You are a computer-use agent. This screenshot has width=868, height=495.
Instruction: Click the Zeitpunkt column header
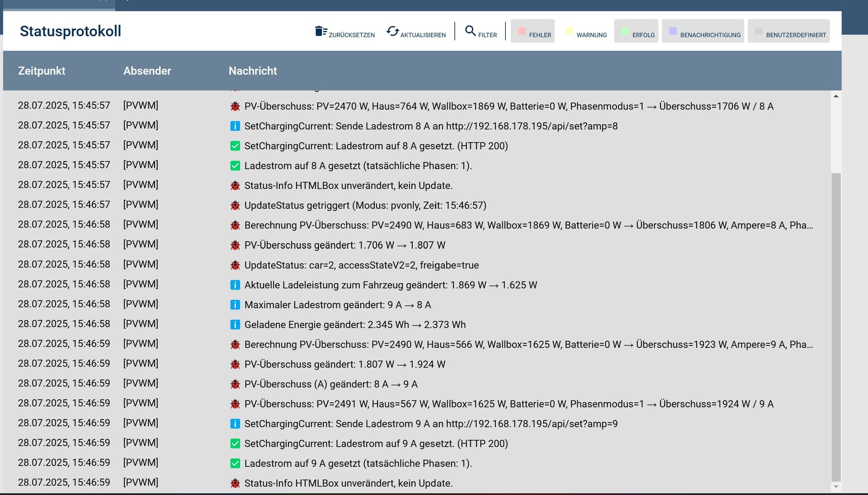pos(42,71)
